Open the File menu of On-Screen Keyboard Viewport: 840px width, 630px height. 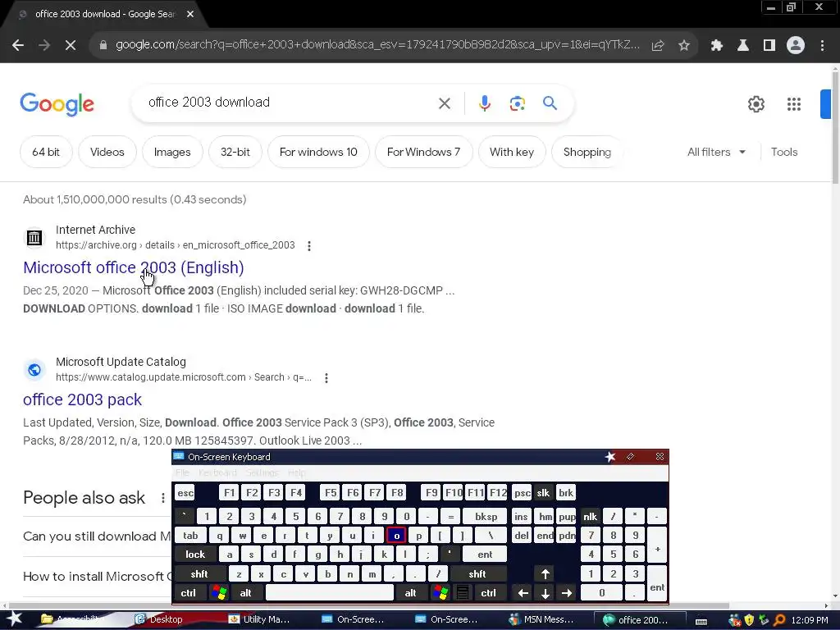[x=182, y=472]
